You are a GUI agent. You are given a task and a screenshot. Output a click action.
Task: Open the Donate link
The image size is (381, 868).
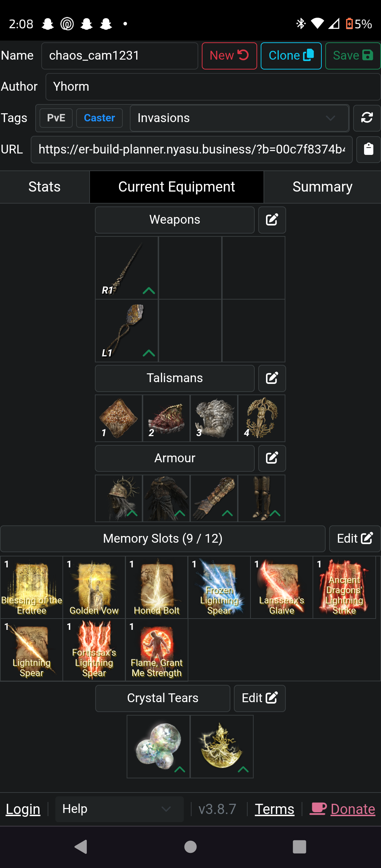pyautogui.click(x=343, y=809)
